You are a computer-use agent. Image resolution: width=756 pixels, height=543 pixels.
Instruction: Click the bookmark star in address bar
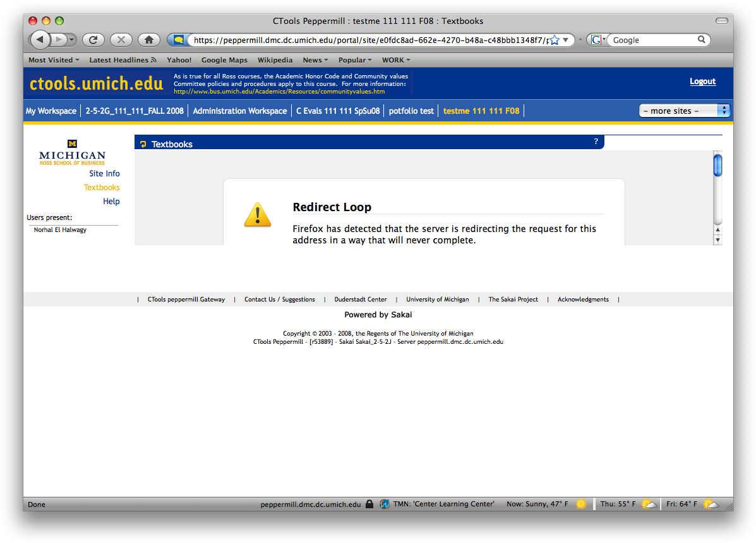point(555,40)
